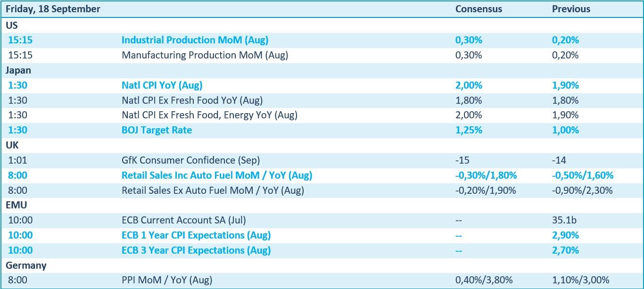Select Retail Sales Ex Auto Fuel row
Image resolution: width=644 pixels, height=289 pixels.
tap(322, 190)
